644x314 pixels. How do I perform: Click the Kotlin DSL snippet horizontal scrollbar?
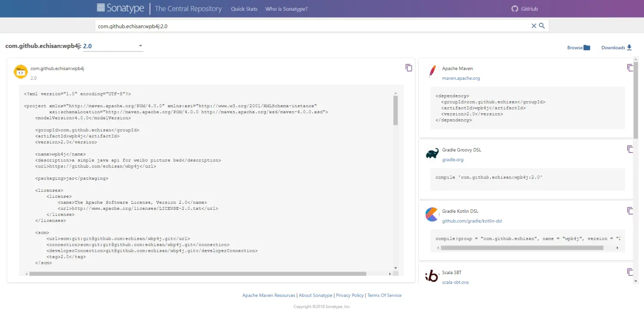(522, 248)
